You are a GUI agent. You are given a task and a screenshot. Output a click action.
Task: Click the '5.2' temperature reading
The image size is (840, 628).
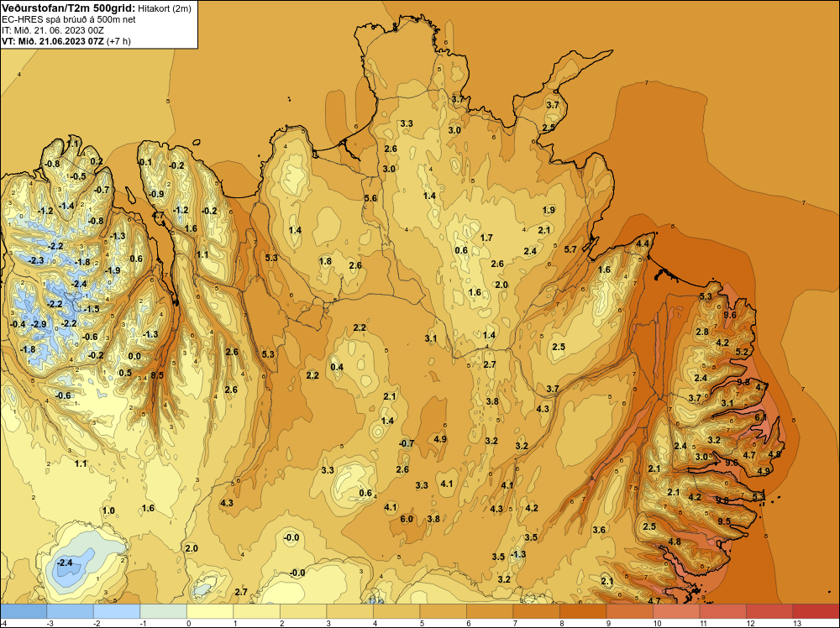click(x=742, y=352)
